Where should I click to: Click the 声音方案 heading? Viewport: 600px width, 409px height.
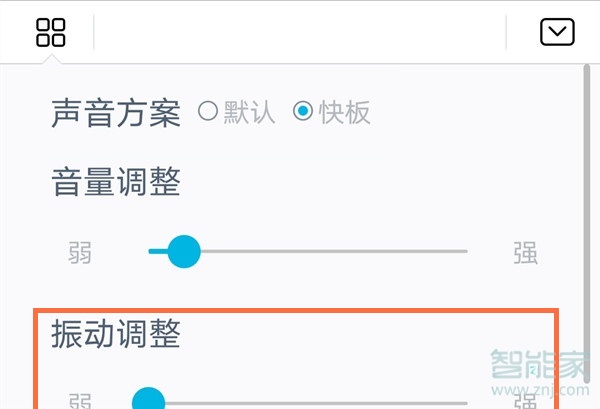(116, 112)
